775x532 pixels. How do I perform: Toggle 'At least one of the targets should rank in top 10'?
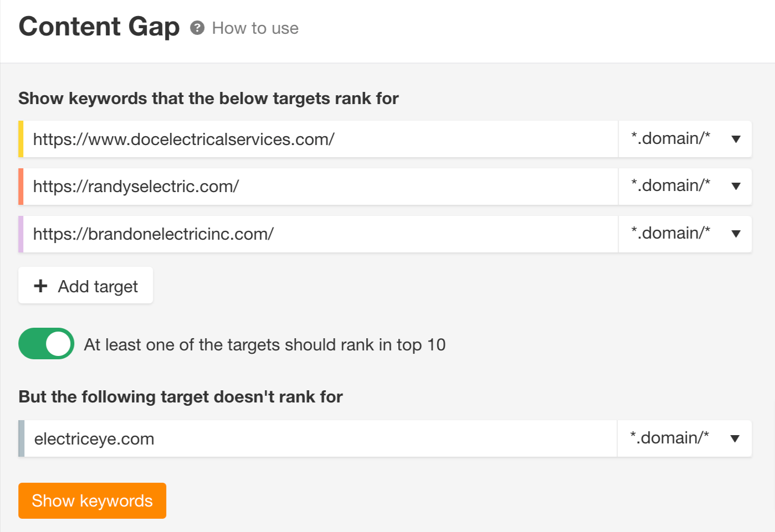tap(46, 343)
